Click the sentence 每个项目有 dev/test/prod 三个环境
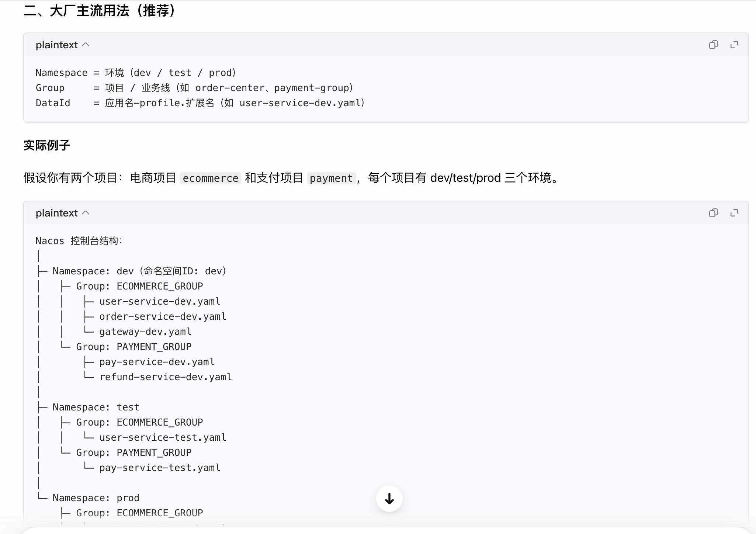 464,178
